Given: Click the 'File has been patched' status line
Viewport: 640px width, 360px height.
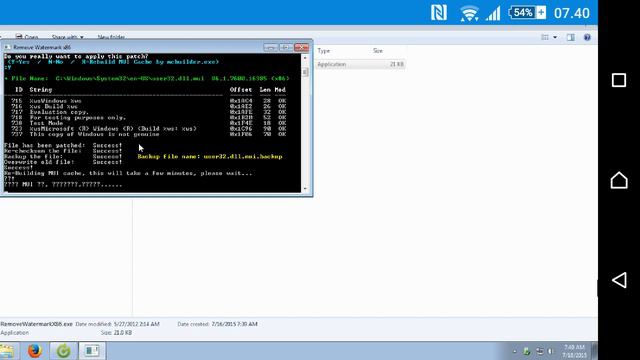Looking at the screenshot, I should [x=63, y=145].
